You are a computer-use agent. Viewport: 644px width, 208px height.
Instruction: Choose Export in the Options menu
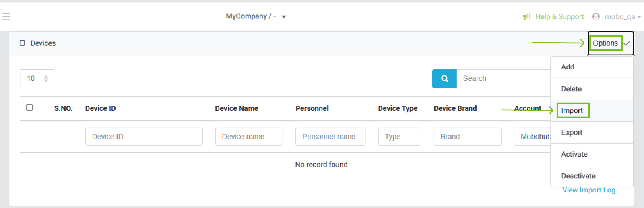point(572,133)
